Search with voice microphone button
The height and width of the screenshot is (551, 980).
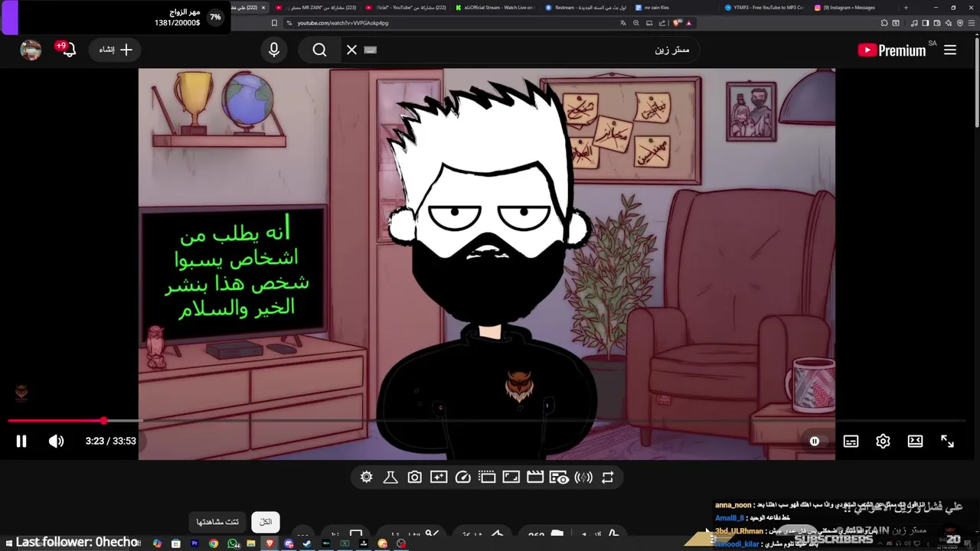point(274,50)
